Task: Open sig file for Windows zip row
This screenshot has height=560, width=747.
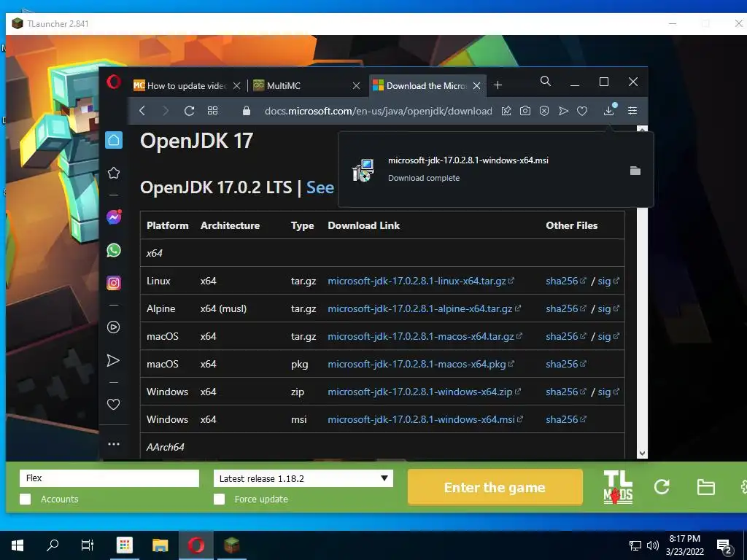Action: pyautogui.click(x=608, y=392)
